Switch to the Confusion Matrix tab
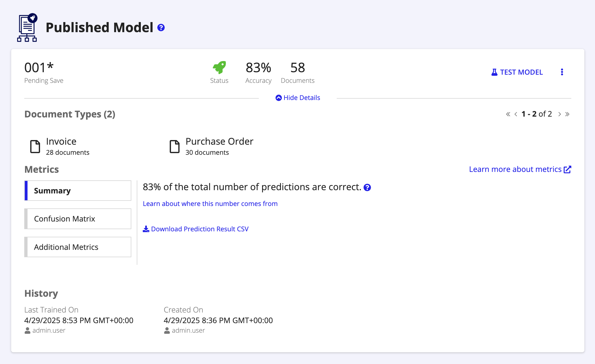Screen dimensions: 595x364 [78, 219]
